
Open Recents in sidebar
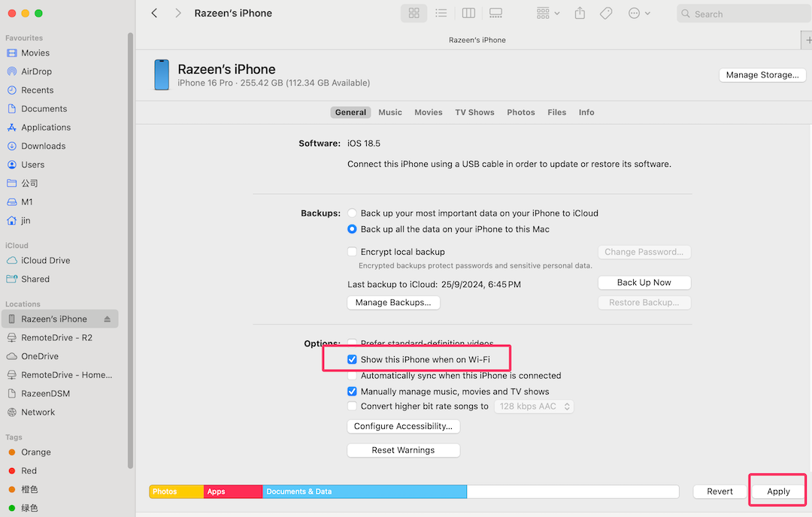[x=38, y=90]
